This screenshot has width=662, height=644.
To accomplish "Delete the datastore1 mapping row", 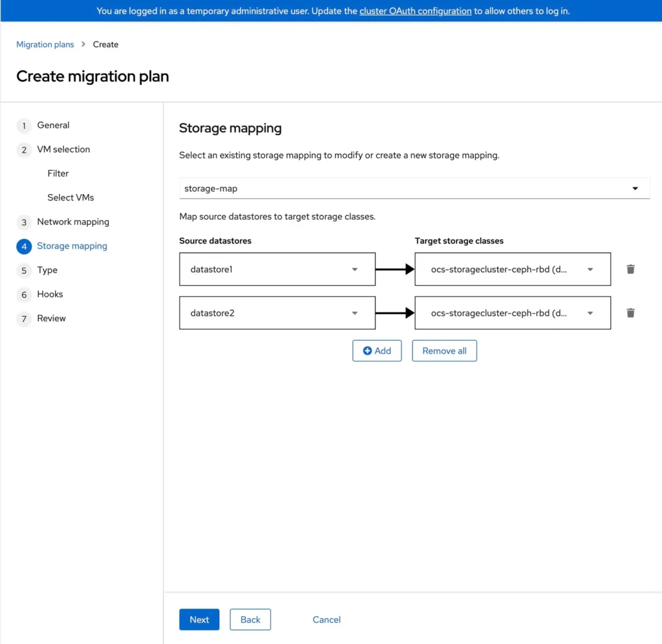I will [x=630, y=268].
